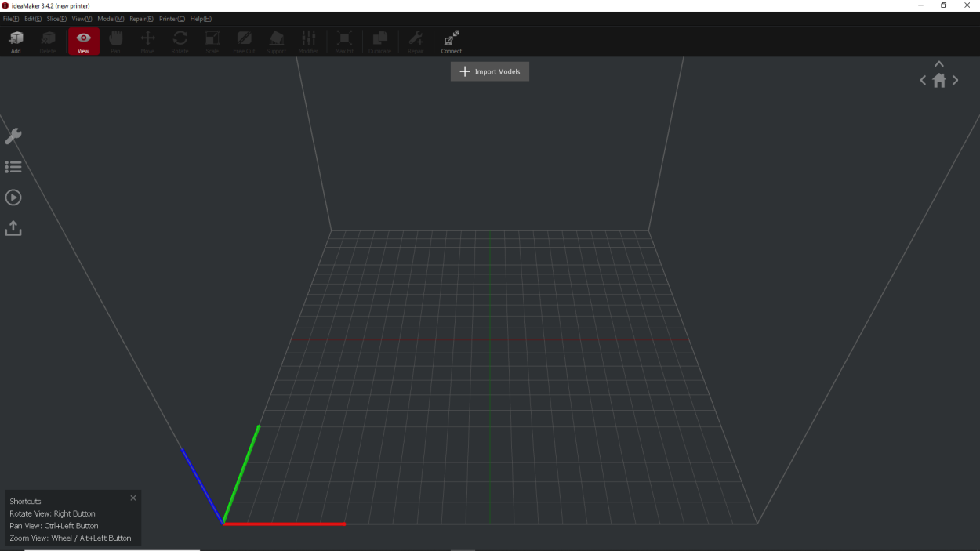Click the Repair wrench toolbar icon
The height and width of the screenshot is (551, 980).
pos(416,42)
